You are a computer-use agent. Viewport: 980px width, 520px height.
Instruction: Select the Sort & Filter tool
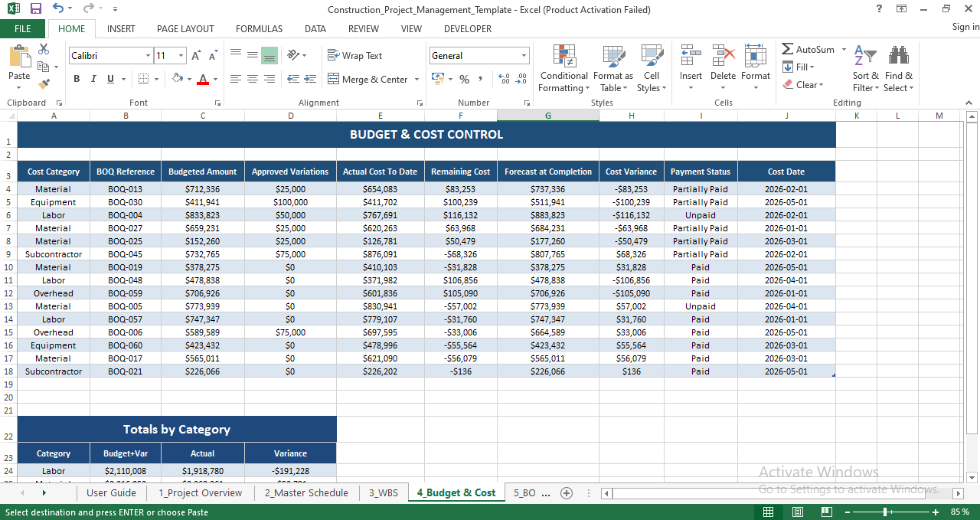coord(865,67)
